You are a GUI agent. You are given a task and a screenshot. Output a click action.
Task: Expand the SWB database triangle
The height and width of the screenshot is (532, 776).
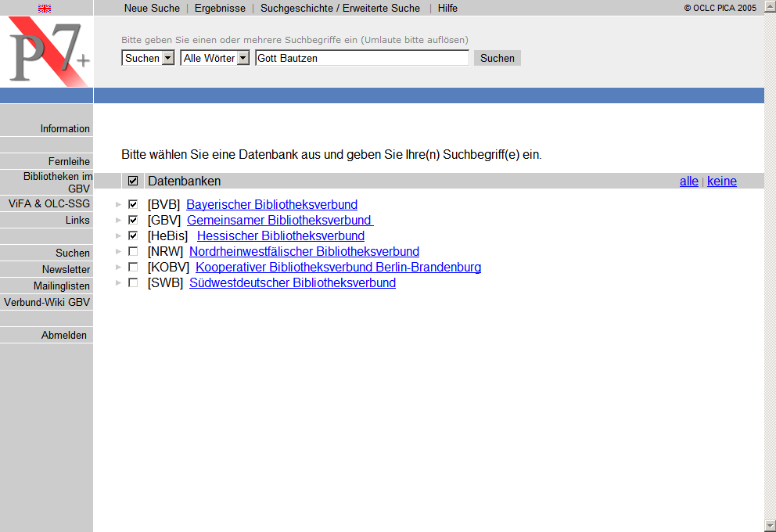(x=118, y=283)
